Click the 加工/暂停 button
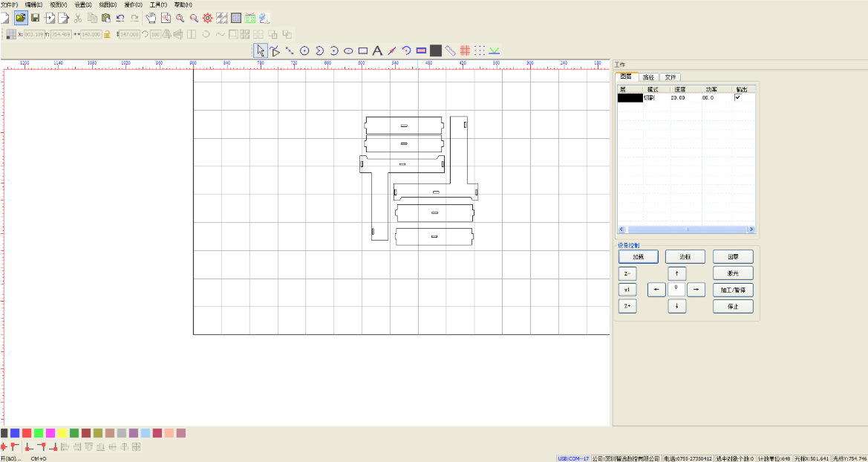The image size is (868, 462). coord(733,290)
